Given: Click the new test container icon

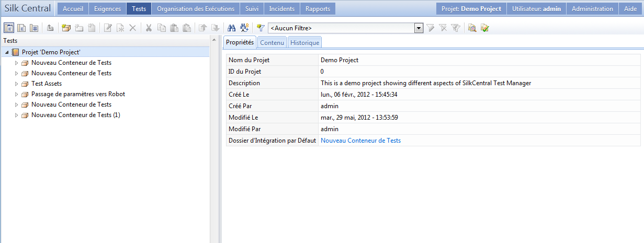Looking at the screenshot, I should point(66,28).
